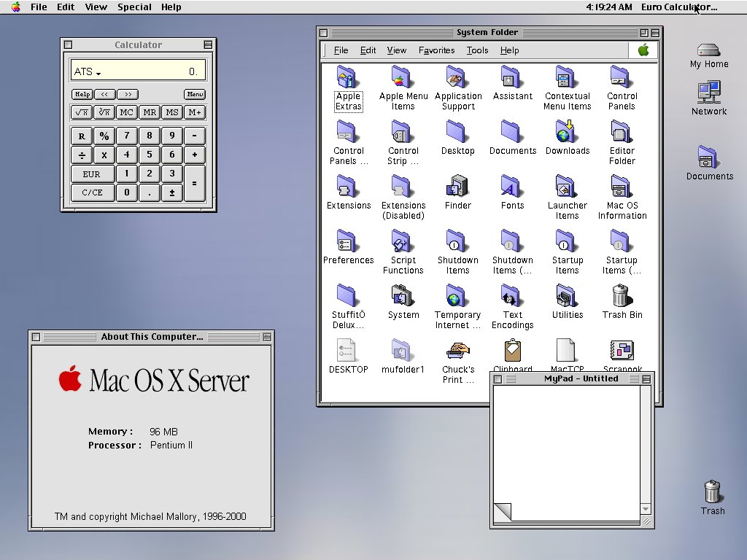Click the calculator 7 key
Viewport: 747px width, 560px height.
(127, 136)
